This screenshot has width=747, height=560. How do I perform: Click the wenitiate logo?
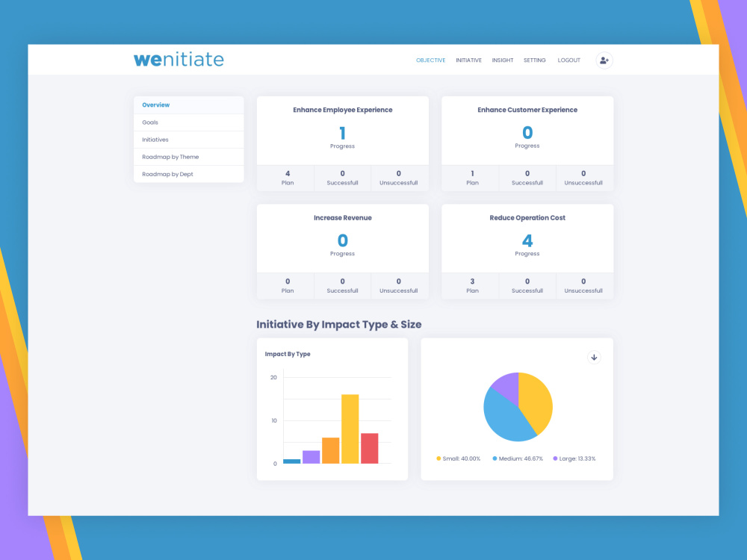tap(179, 59)
